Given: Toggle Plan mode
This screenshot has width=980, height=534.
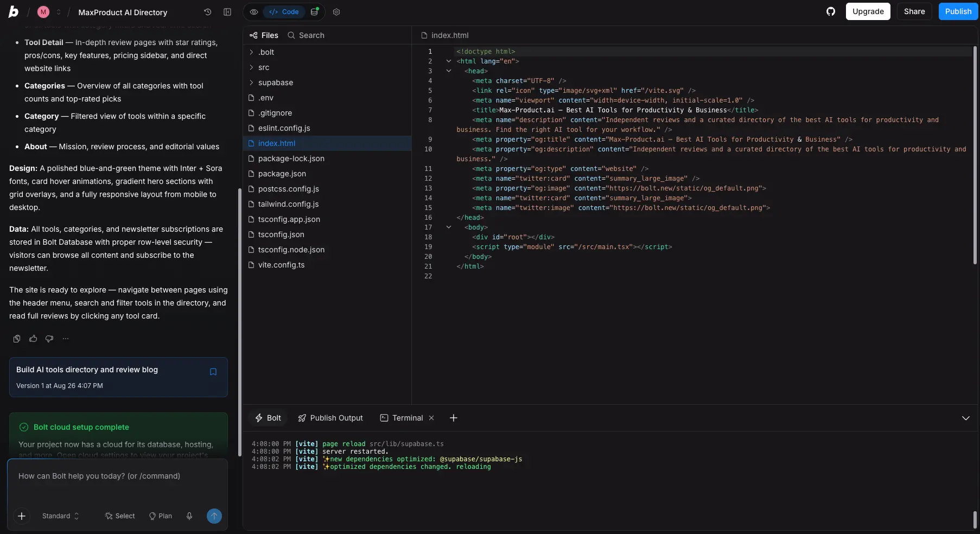Looking at the screenshot, I should 161,516.
